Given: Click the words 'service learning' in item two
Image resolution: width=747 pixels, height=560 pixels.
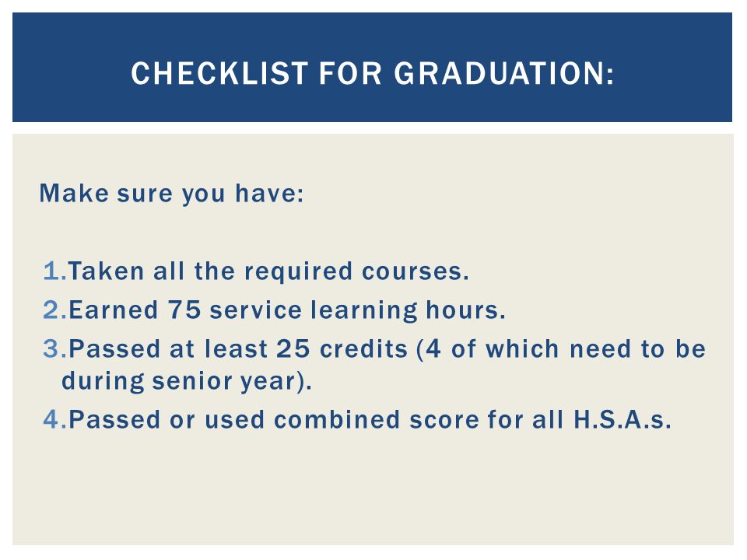Looking at the screenshot, I should 314,311.
